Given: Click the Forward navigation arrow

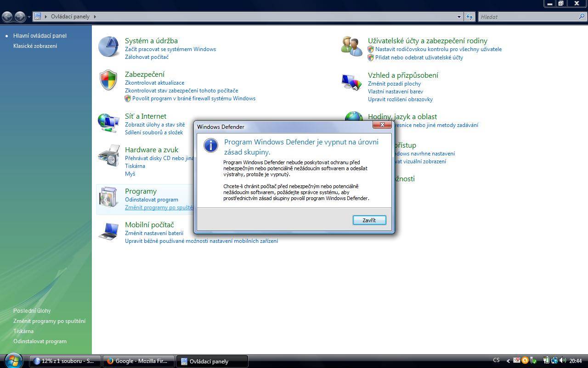Looking at the screenshot, I should click(20, 17).
